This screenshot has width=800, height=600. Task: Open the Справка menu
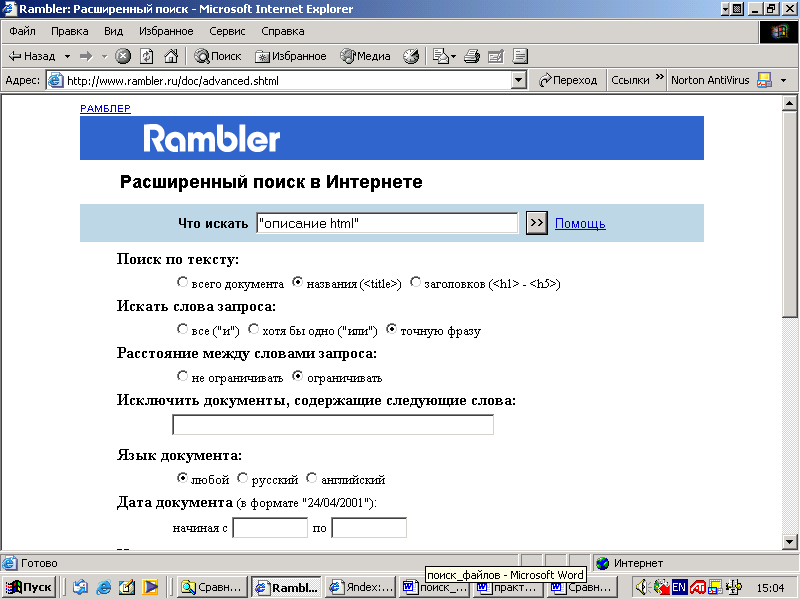coord(283,31)
